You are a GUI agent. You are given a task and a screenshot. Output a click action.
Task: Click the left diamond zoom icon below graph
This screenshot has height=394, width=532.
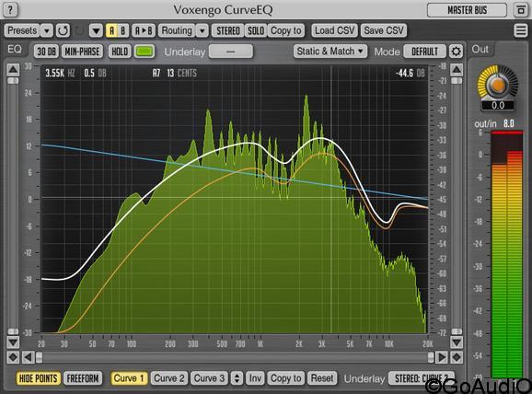tap(13, 357)
